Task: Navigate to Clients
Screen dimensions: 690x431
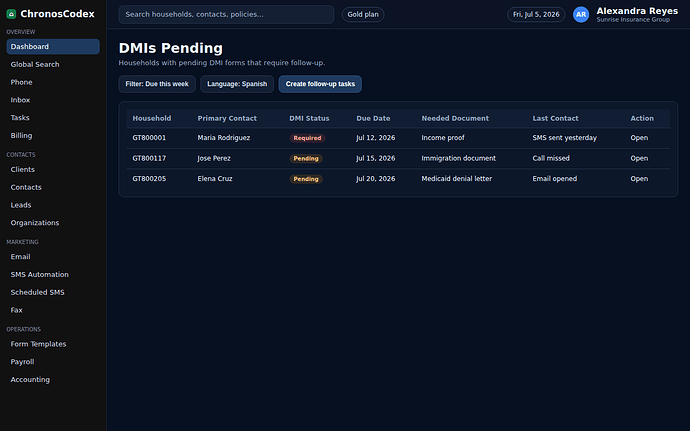Action: [x=53, y=169]
